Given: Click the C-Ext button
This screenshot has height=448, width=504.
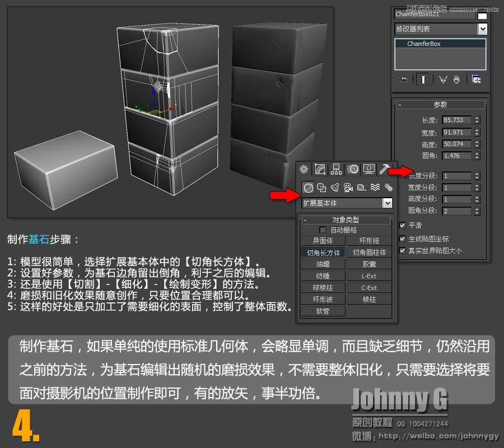Looking at the screenshot, I should tap(370, 288).
